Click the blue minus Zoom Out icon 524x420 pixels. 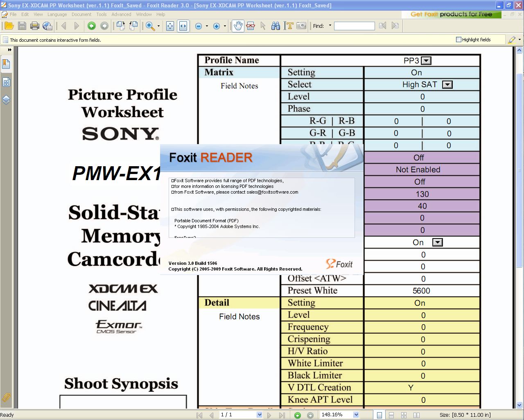coord(199,26)
